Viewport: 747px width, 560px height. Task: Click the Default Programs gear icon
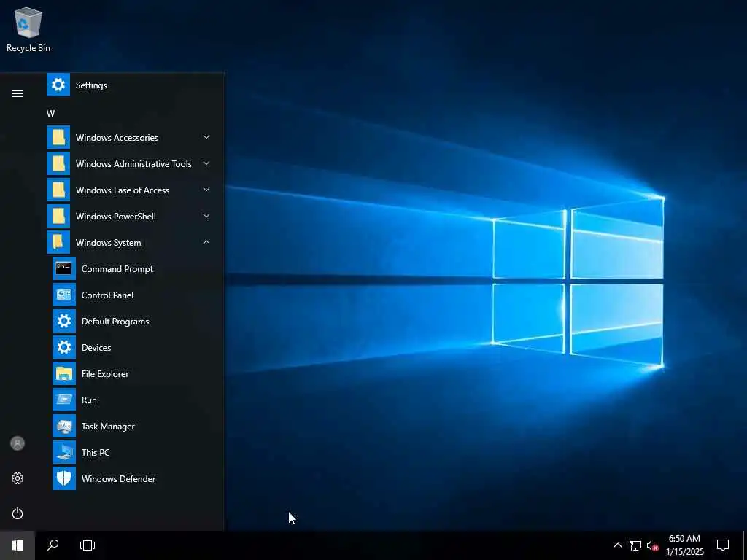[64, 321]
